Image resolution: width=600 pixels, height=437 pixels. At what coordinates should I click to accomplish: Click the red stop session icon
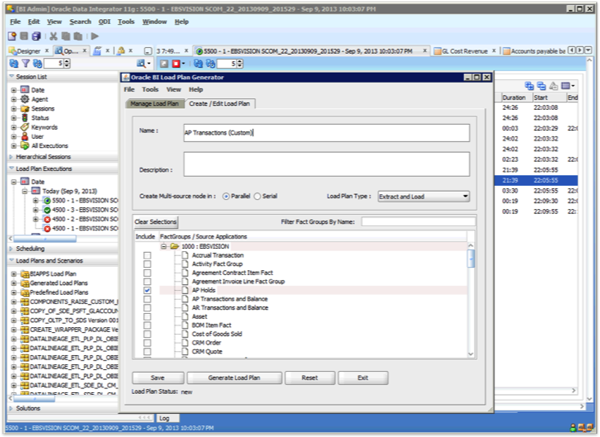tap(176, 64)
